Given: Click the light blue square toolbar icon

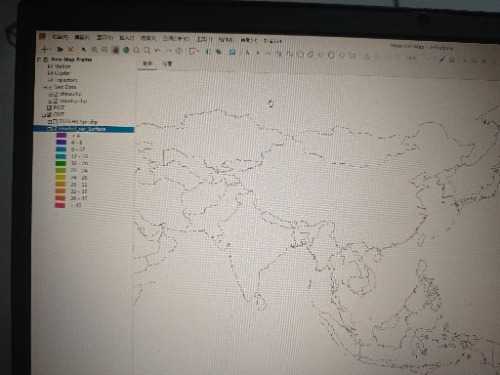Looking at the screenshot, I should [x=232, y=52].
